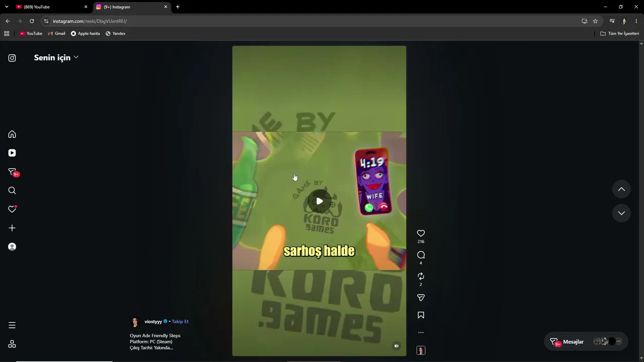Select the Instagram browser tab
644x362 pixels.
132,7
